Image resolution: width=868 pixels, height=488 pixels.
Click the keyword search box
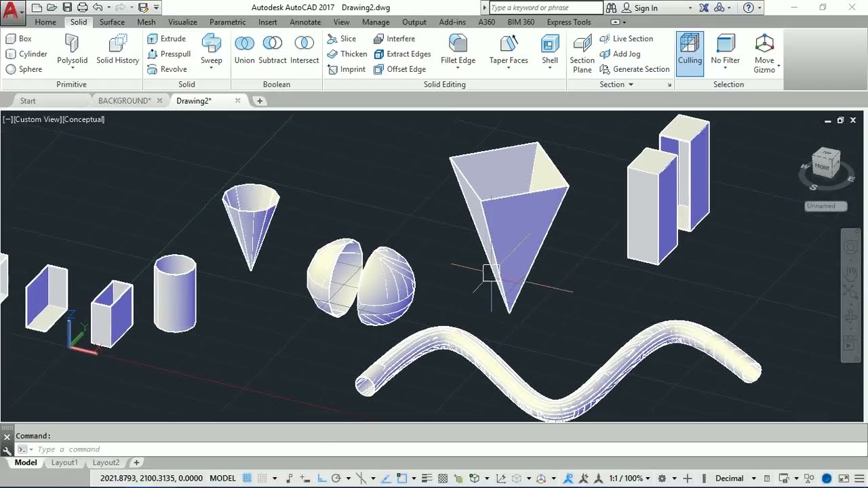pyautogui.click(x=545, y=8)
